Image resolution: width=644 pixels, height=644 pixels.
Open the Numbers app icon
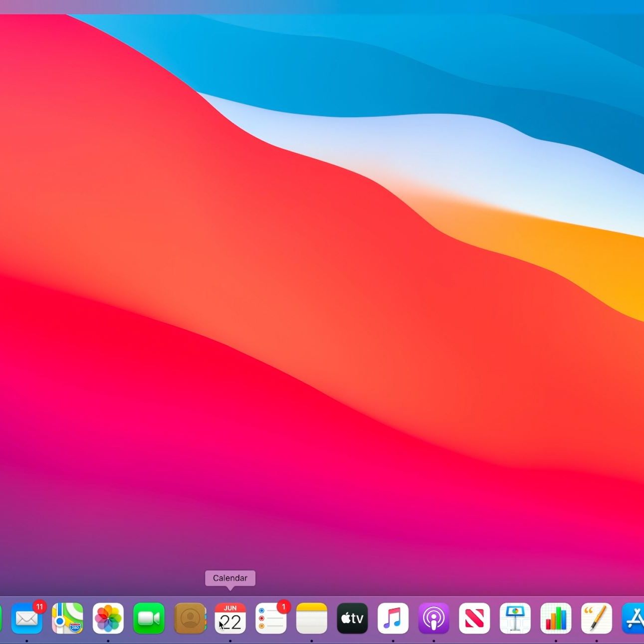click(x=556, y=619)
